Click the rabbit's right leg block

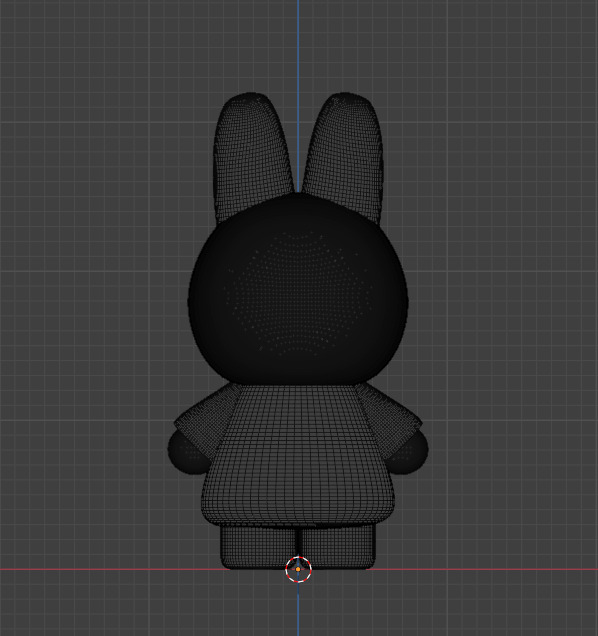338,546
